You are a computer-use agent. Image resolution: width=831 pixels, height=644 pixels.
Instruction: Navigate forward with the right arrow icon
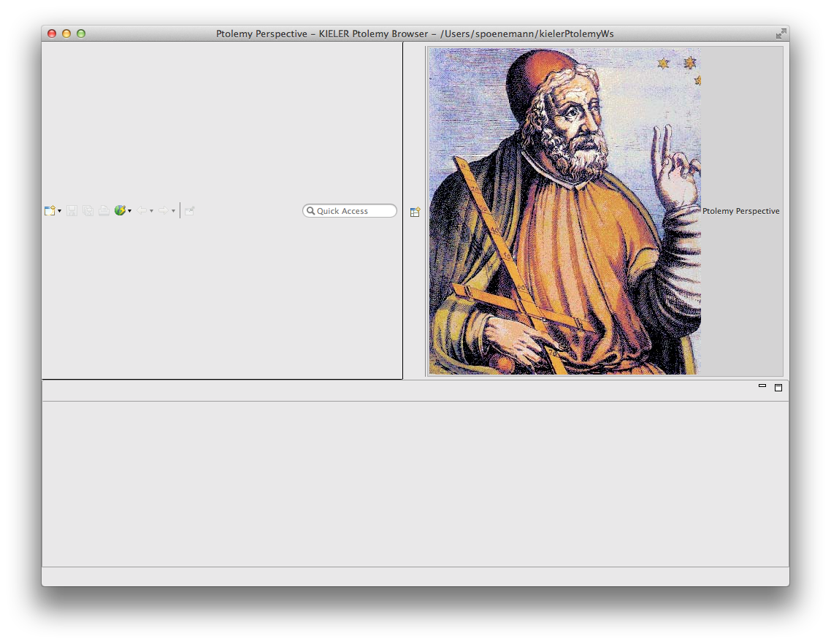tap(164, 210)
